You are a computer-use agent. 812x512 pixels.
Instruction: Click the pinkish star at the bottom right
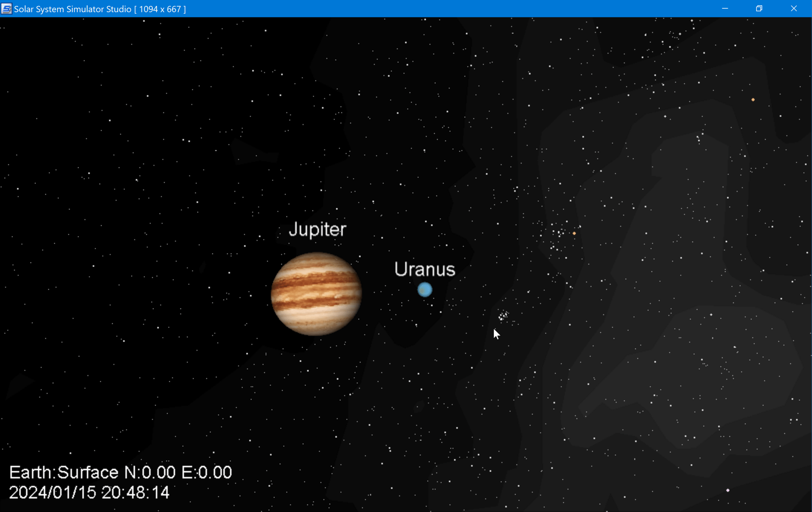point(727,490)
